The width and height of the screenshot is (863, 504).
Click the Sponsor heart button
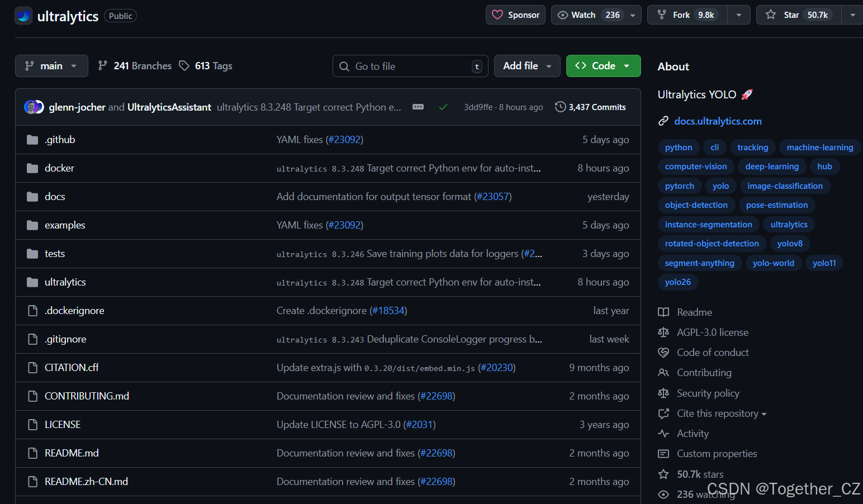(516, 15)
